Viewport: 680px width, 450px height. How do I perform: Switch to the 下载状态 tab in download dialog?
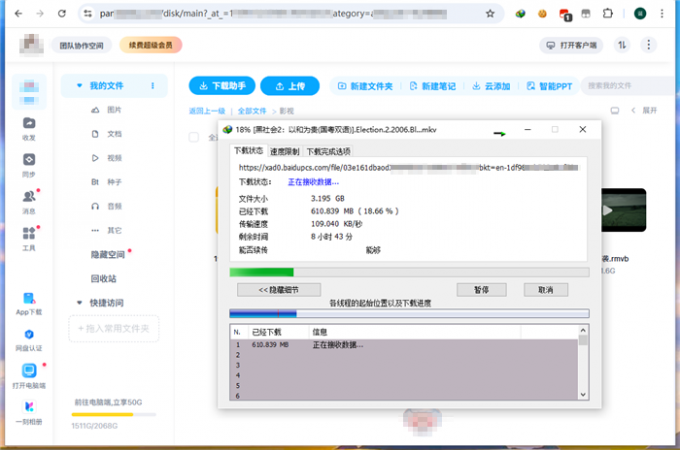(248, 150)
